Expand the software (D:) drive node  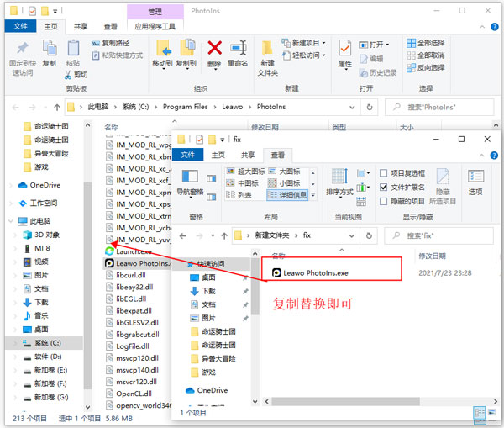click(x=15, y=357)
